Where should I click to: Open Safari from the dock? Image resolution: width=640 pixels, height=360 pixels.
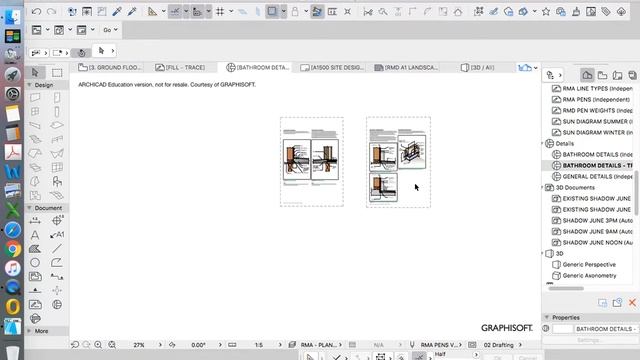coord(13,230)
